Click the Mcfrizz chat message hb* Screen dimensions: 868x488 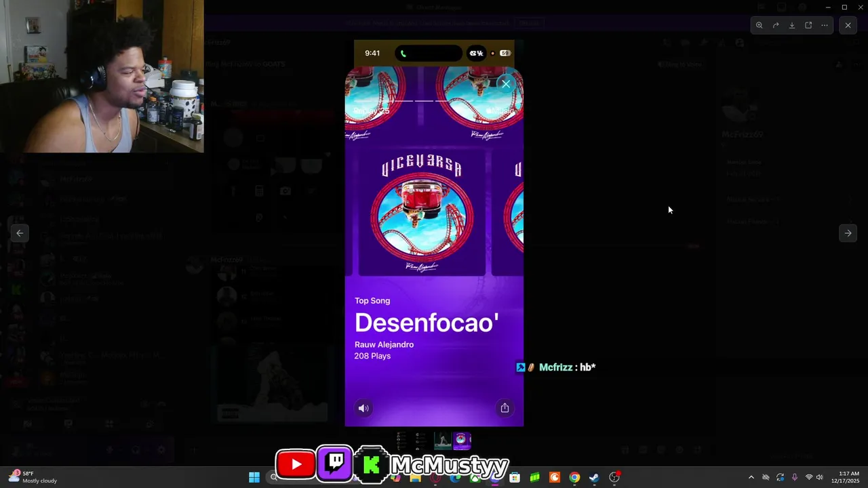click(556, 367)
